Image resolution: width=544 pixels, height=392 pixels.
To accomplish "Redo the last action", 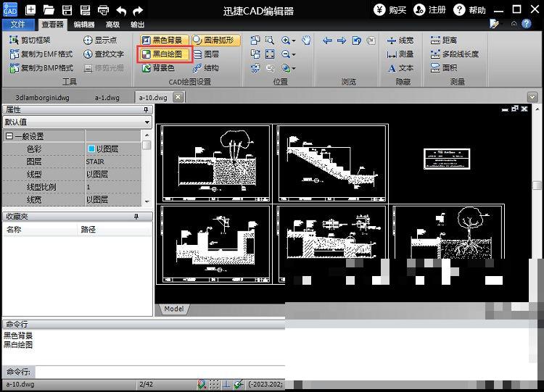I will tap(138, 11).
